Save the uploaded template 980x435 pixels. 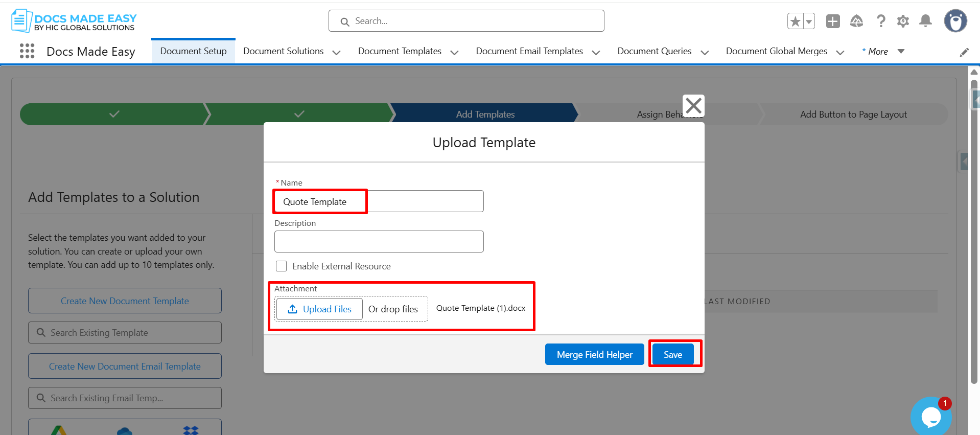[x=673, y=354]
